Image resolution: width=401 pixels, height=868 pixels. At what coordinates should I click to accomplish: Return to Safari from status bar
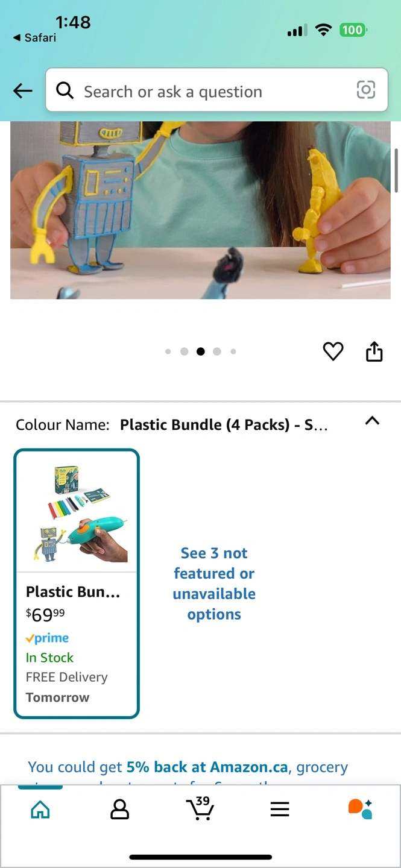[34, 37]
